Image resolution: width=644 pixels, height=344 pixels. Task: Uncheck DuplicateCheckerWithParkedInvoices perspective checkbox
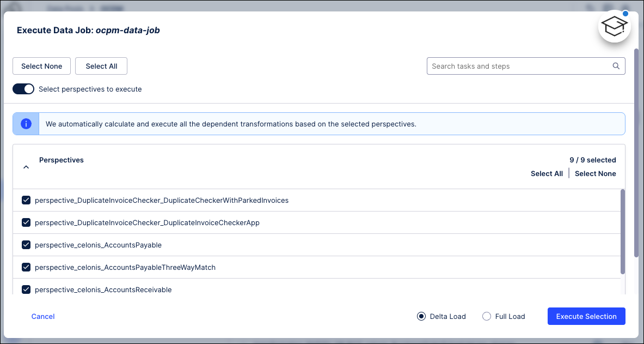tap(26, 200)
